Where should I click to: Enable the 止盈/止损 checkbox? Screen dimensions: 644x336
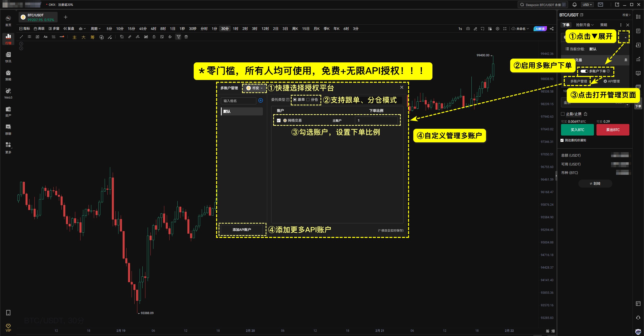click(563, 114)
